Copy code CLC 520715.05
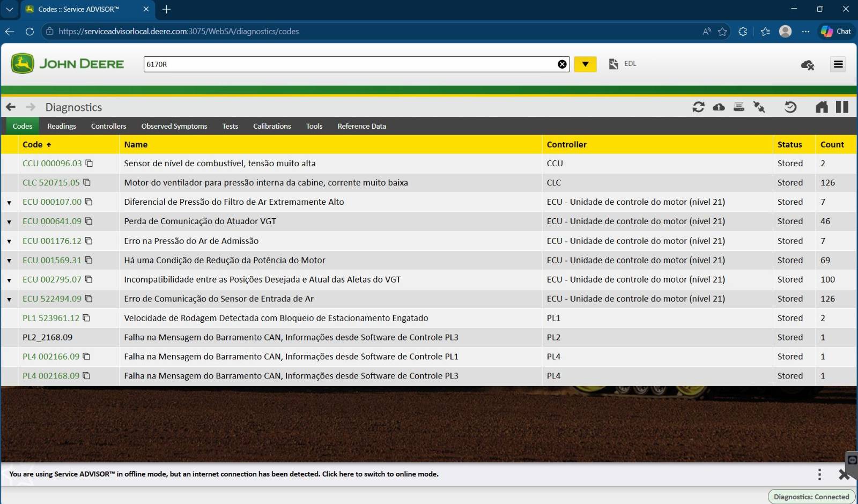Viewport: 858px width, 504px height. tap(87, 182)
